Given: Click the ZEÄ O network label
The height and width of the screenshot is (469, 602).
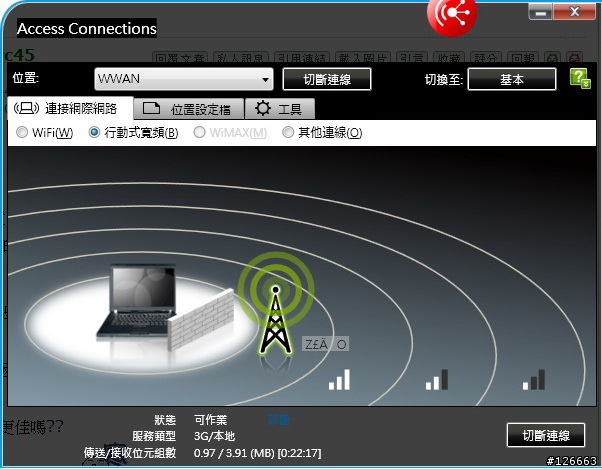Looking at the screenshot, I should [x=326, y=344].
